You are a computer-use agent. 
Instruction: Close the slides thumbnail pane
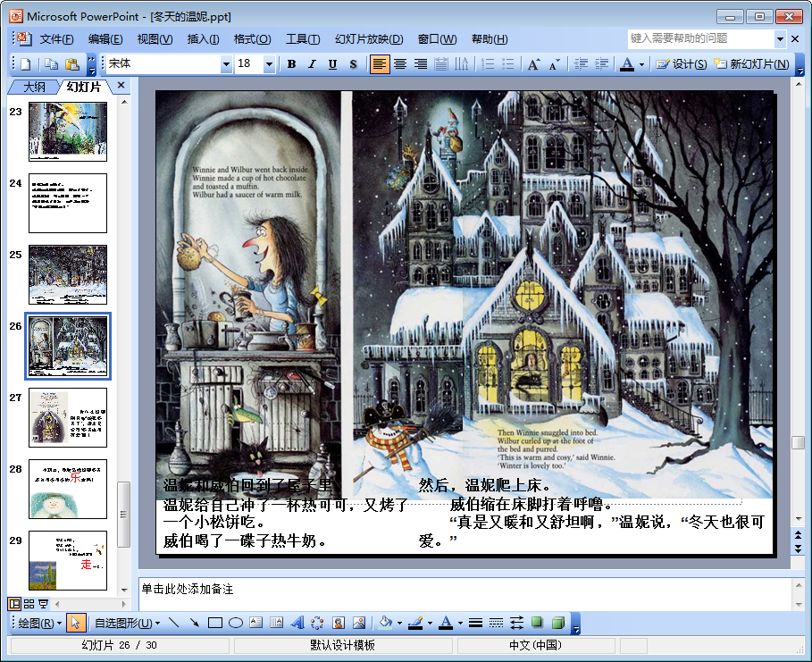(121, 86)
